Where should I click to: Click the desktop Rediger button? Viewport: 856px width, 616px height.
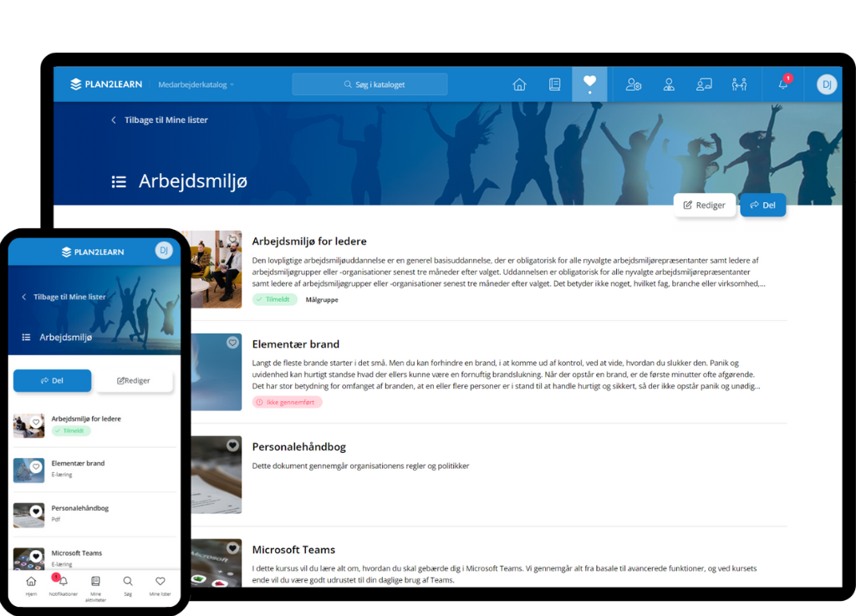pos(705,205)
